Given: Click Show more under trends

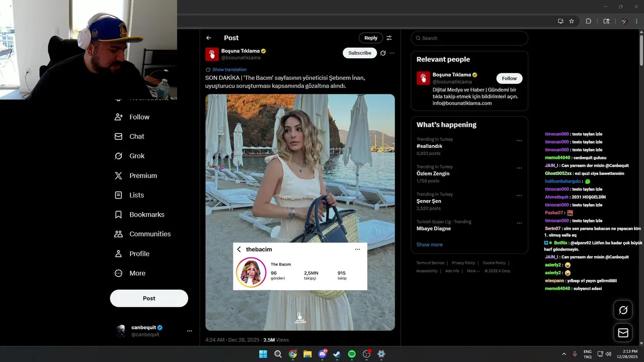Looking at the screenshot, I should tap(430, 245).
